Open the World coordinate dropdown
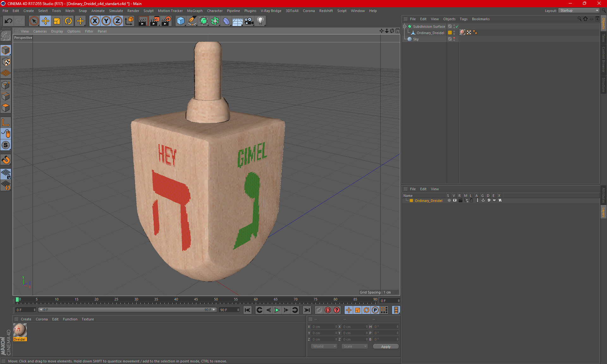Image resolution: width=607 pixels, height=364 pixels. click(324, 346)
